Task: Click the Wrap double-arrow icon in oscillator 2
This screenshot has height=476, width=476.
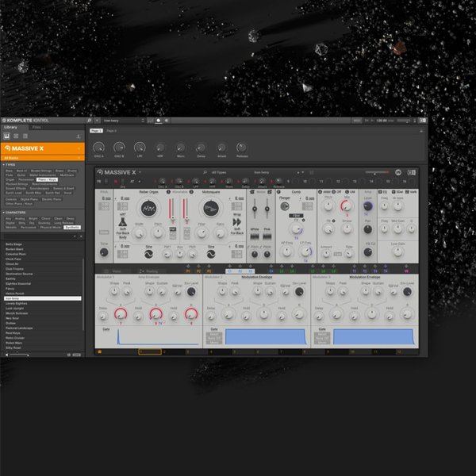Action: point(236,222)
